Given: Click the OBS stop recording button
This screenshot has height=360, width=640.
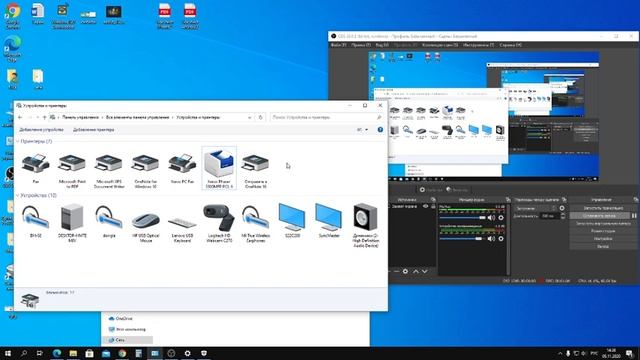Looking at the screenshot, I should coord(599,216).
